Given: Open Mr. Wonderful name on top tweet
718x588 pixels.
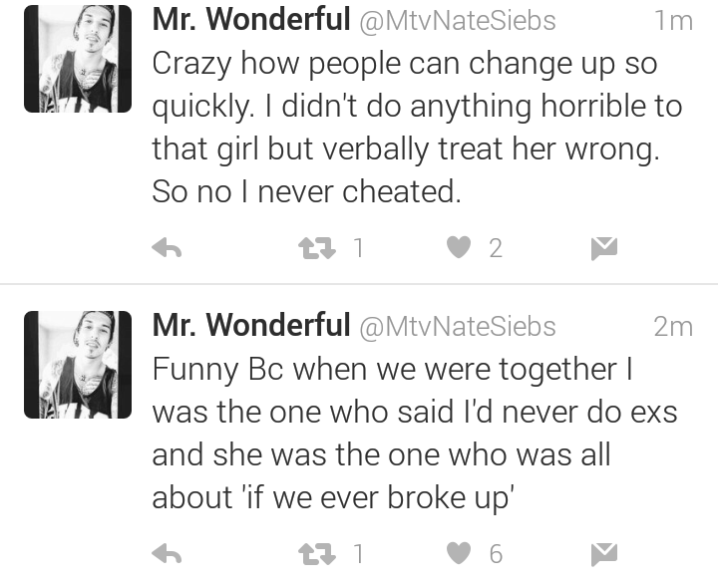Looking at the screenshot, I should point(251,19).
